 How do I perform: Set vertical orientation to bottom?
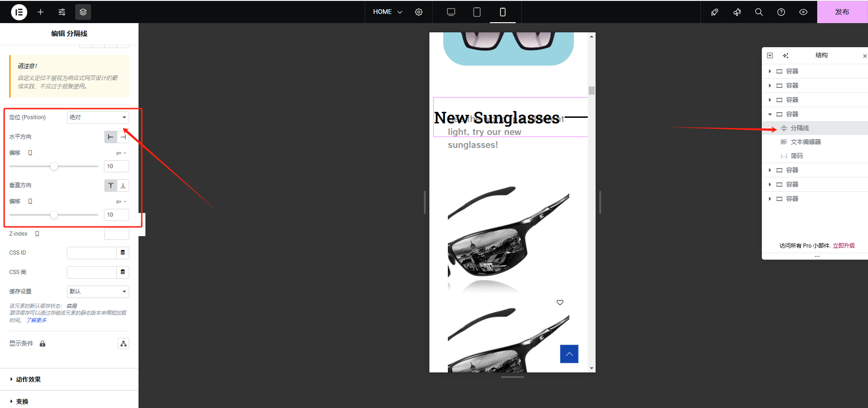coord(123,185)
